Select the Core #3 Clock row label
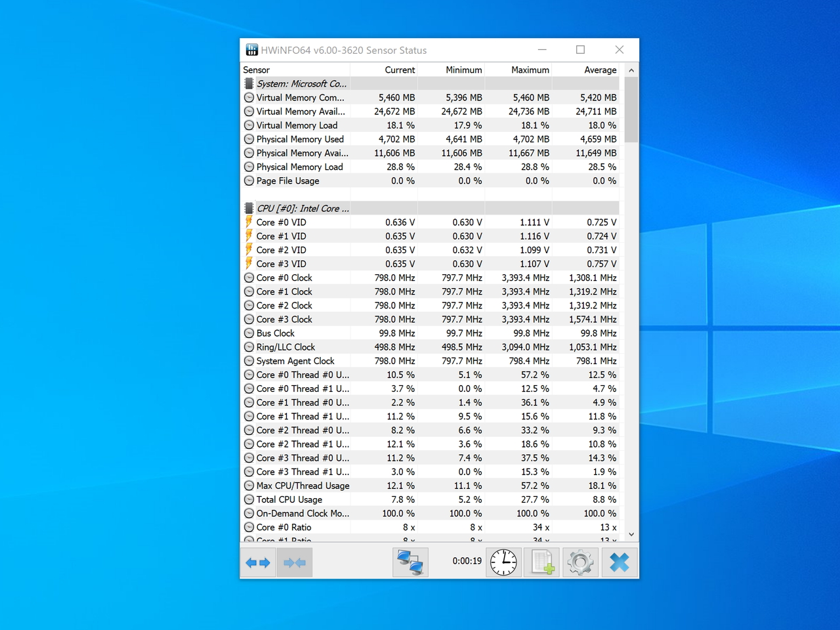Screen dimensions: 840x630 (x=284, y=319)
